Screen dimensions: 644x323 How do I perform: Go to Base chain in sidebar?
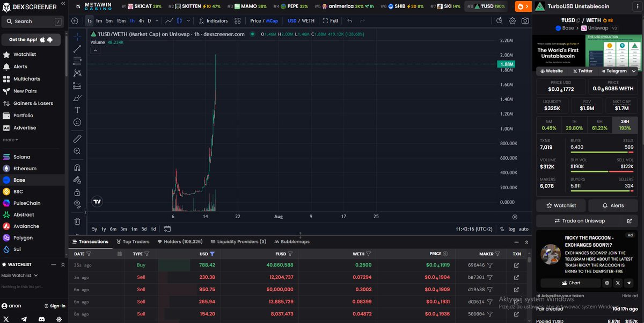[32, 180]
